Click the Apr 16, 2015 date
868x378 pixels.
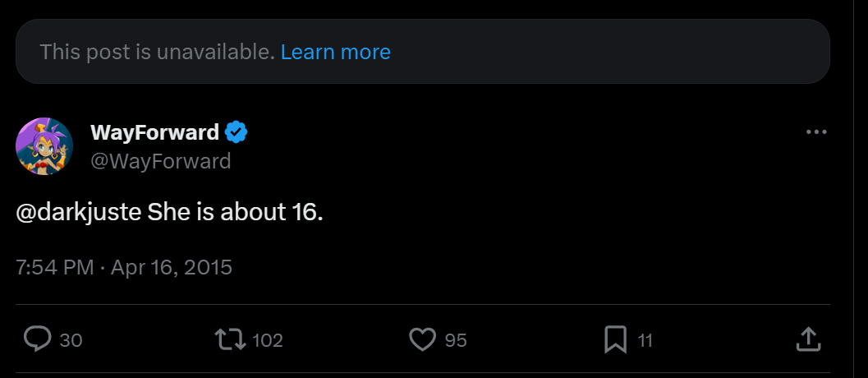tap(172, 268)
